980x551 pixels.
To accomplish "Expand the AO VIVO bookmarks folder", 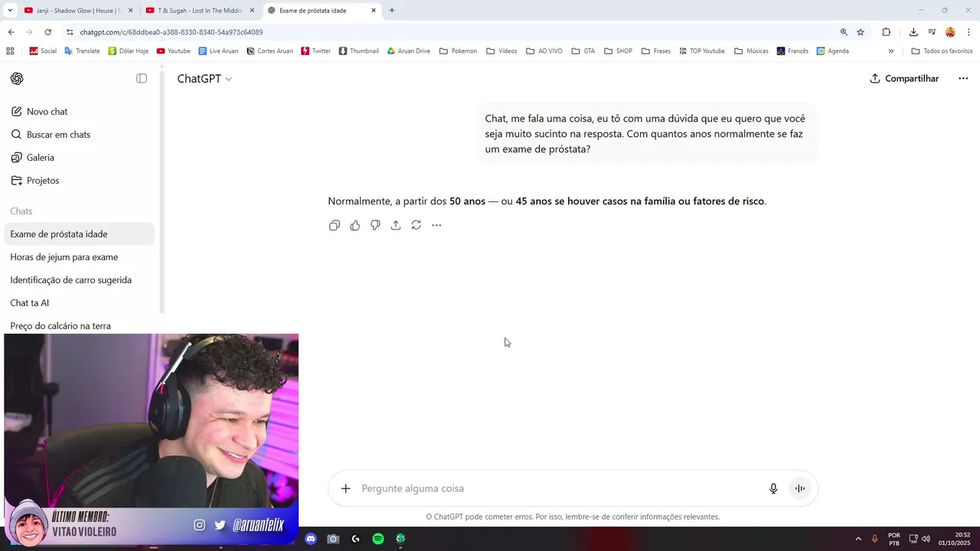I will (544, 51).
